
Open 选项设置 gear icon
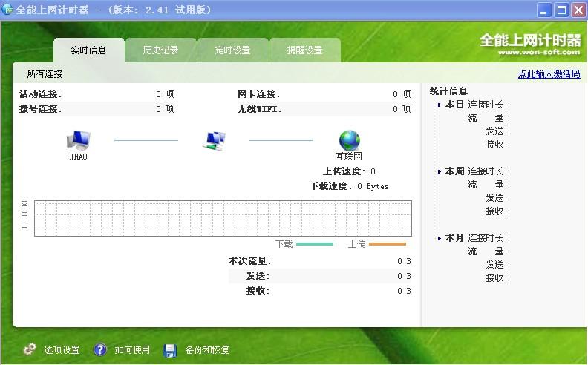[x=30, y=349]
